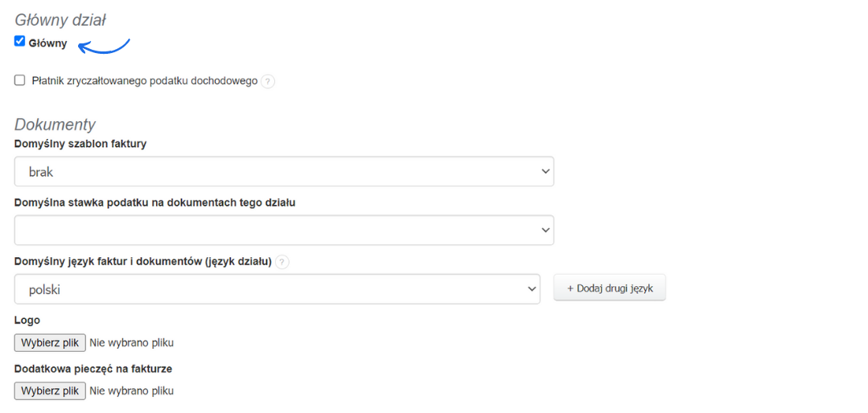Expand the Domyślna stawka podatku dropdown
Image resolution: width=868 pixels, height=413 pixels.
(284, 230)
